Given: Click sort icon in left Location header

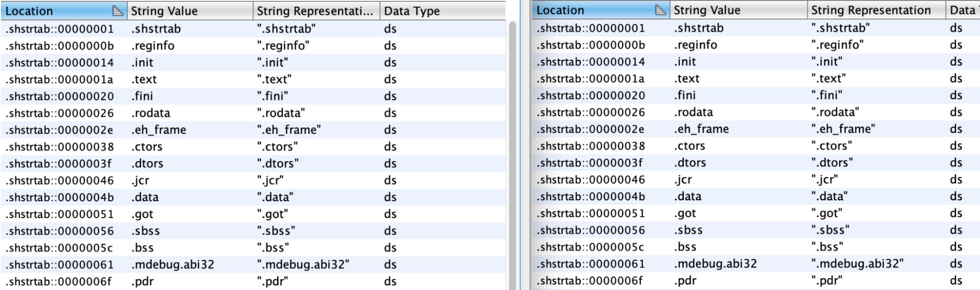Looking at the screenshot, I should coord(117,11).
